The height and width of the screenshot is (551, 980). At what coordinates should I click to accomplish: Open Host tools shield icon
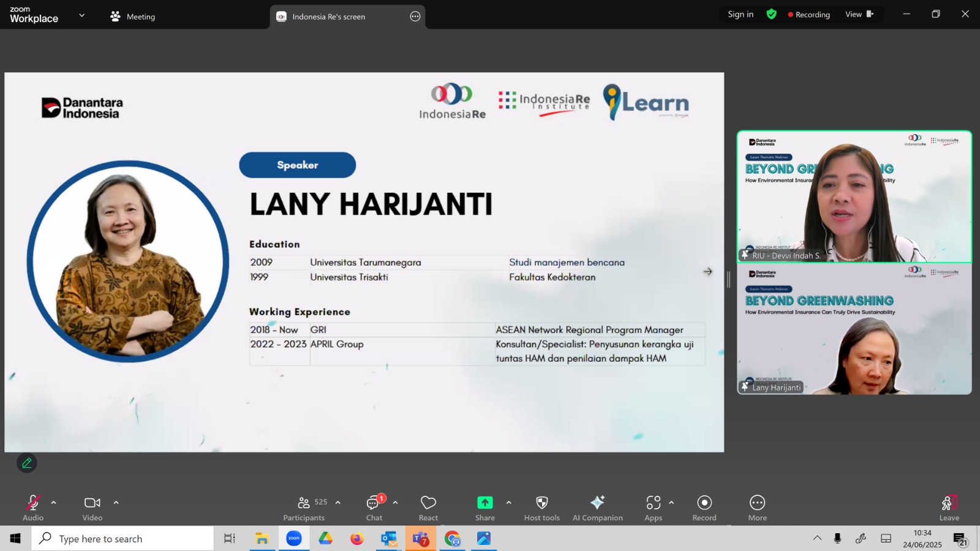pyautogui.click(x=542, y=508)
